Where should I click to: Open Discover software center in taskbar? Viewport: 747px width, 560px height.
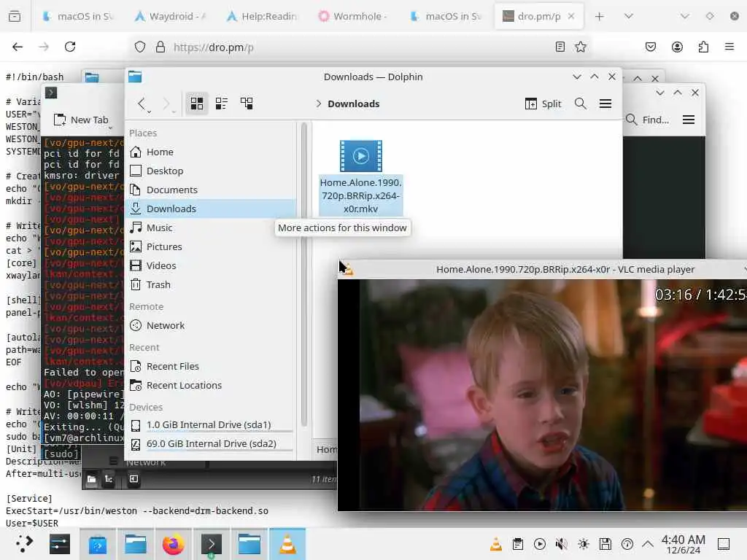click(x=98, y=544)
